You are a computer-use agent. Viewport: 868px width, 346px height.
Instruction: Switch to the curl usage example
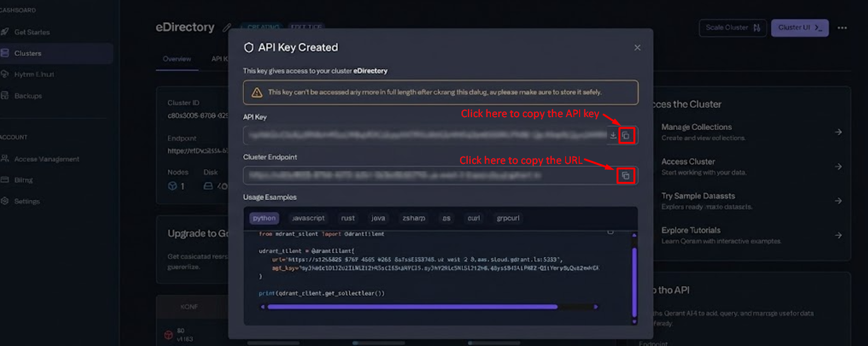[474, 218]
